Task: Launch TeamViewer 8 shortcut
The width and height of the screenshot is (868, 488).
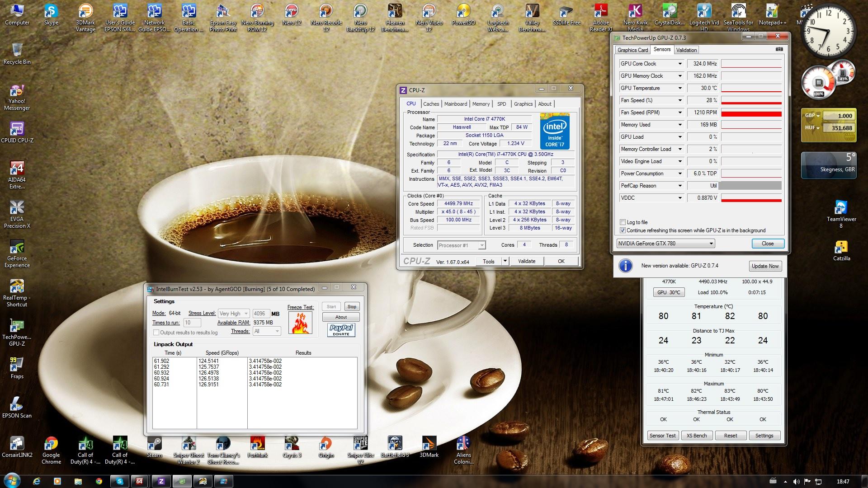Action: (841, 214)
